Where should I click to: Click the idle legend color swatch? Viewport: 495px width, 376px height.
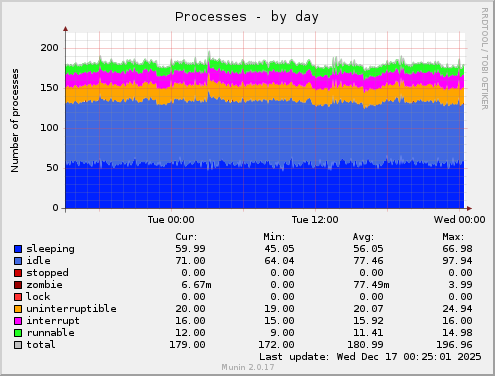click(x=18, y=261)
